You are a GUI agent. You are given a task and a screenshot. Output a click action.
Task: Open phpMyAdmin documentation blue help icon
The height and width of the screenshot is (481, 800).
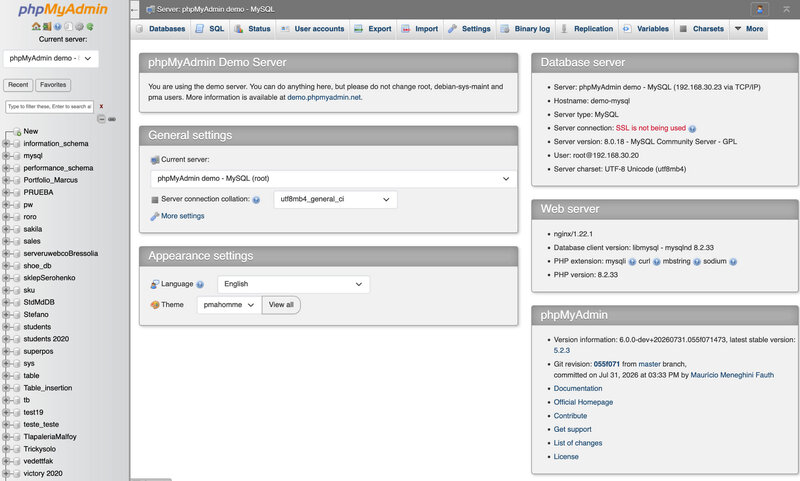(x=58, y=27)
